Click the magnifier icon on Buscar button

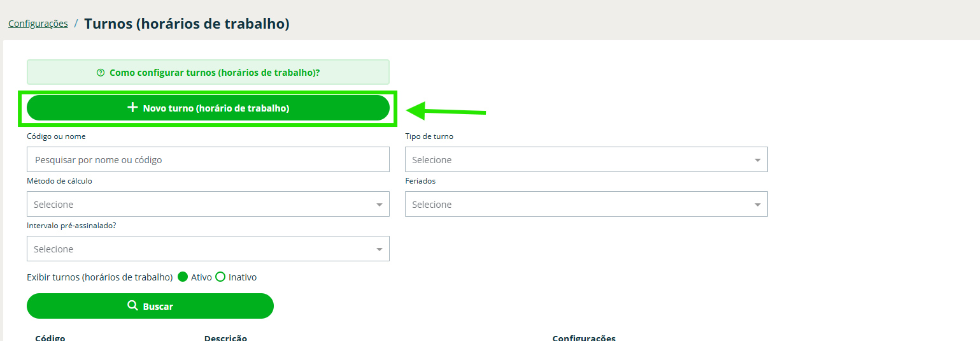(x=132, y=306)
